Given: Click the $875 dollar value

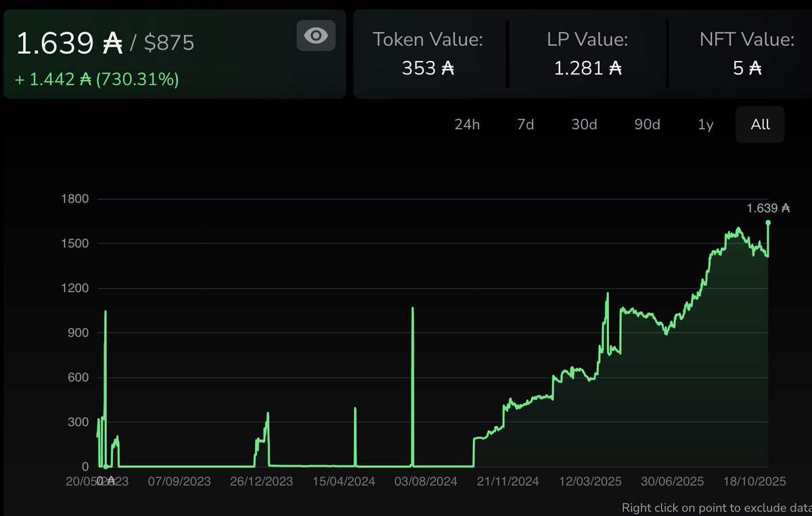Looking at the screenshot, I should tap(169, 43).
